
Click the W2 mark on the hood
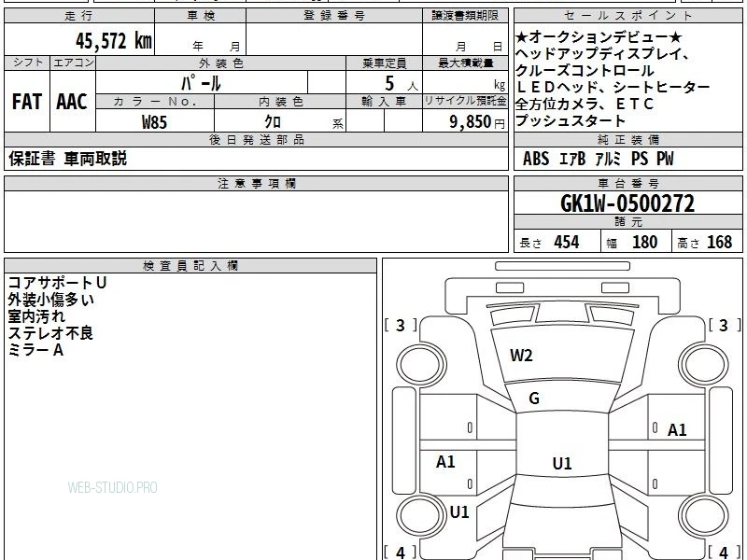pyautogui.click(x=521, y=356)
